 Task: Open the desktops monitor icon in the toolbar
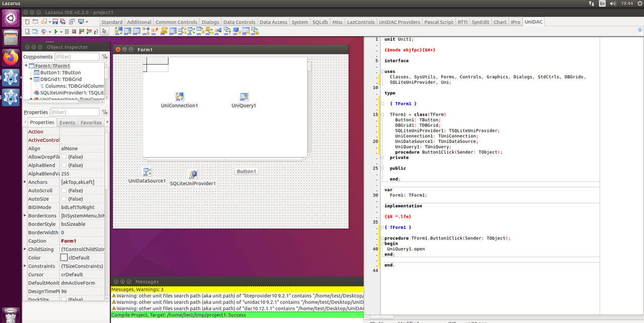click(x=80, y=22)
